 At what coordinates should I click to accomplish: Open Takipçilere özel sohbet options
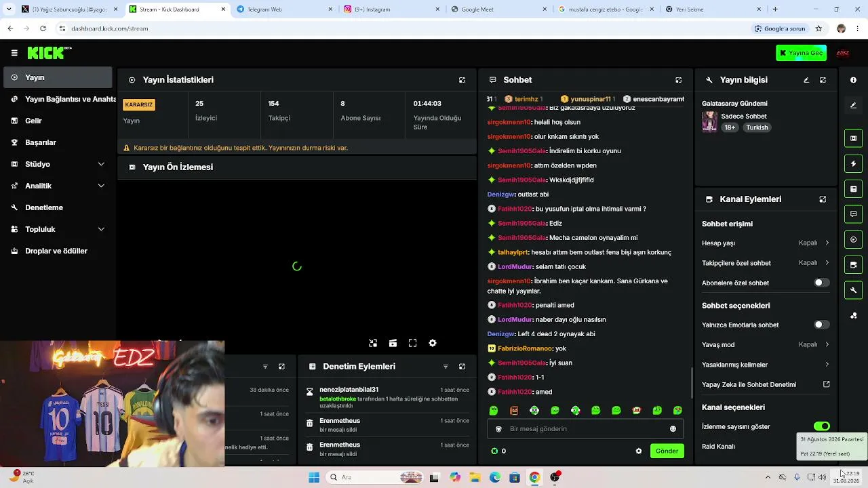click(x=766, y=263)
